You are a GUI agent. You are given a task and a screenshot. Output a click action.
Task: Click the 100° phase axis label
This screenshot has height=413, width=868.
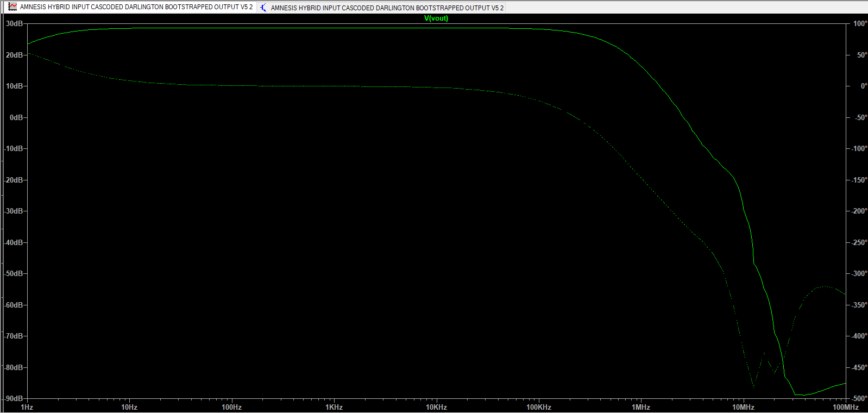tap(860, 24)
